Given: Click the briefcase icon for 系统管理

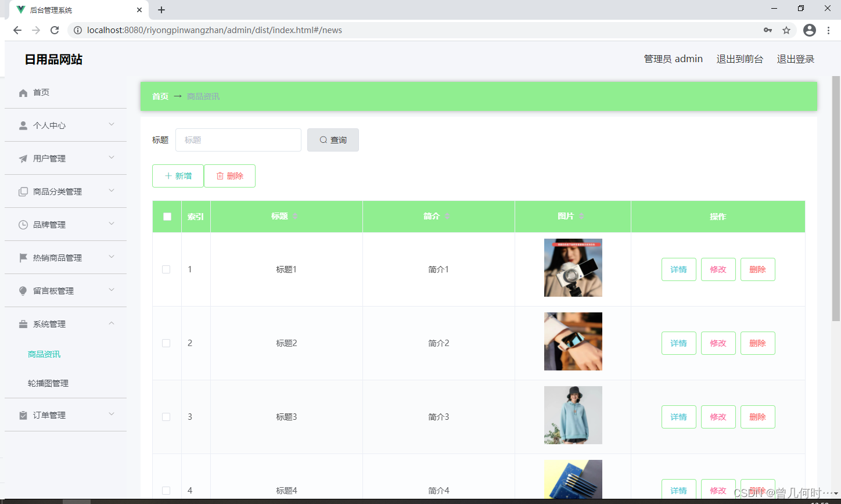Looking at the screenshot, I should tap(23, 324).
